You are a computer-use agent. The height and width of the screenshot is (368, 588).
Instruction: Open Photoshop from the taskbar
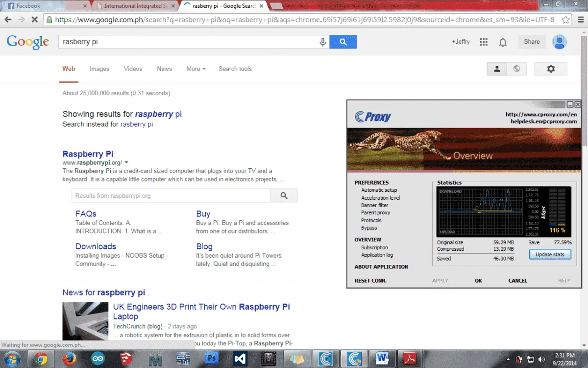click(x=212, y=359)
